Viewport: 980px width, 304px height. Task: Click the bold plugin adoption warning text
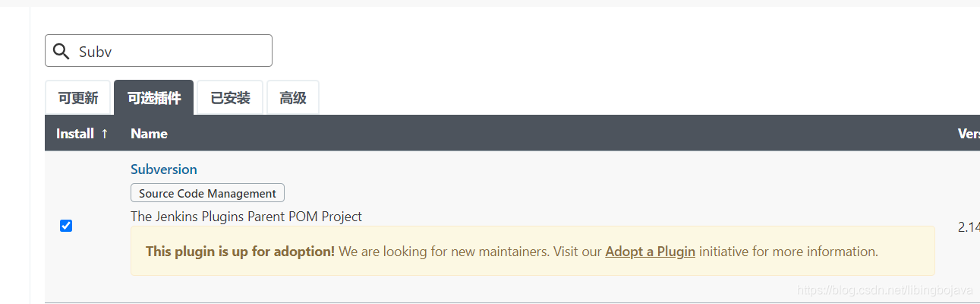(x=240, y=252)
